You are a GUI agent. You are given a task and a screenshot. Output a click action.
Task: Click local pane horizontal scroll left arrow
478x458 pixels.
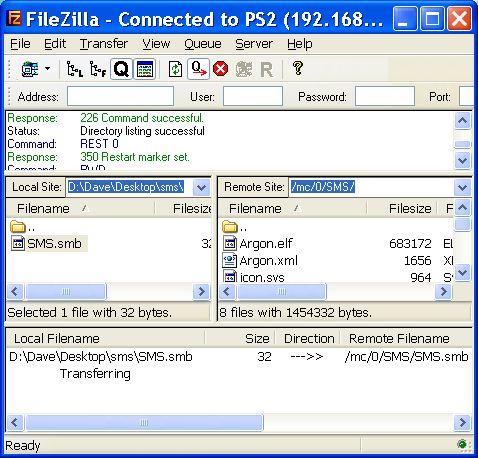click(14, 292)
